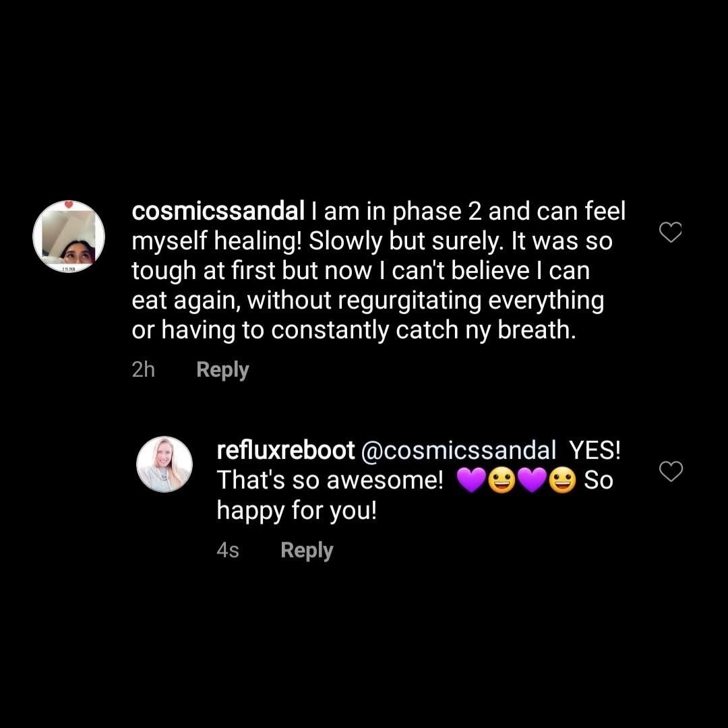Open the @cosmicssandal mention link
Image resolution: width=728 pixels, height=728 pixels.
[459, 451]
